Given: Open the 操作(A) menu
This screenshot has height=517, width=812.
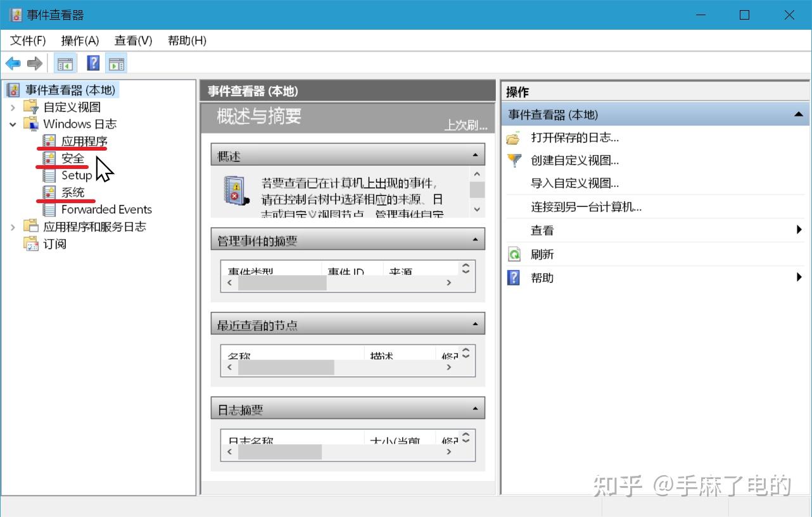Looking at the screenshot, I should point(80,40).
